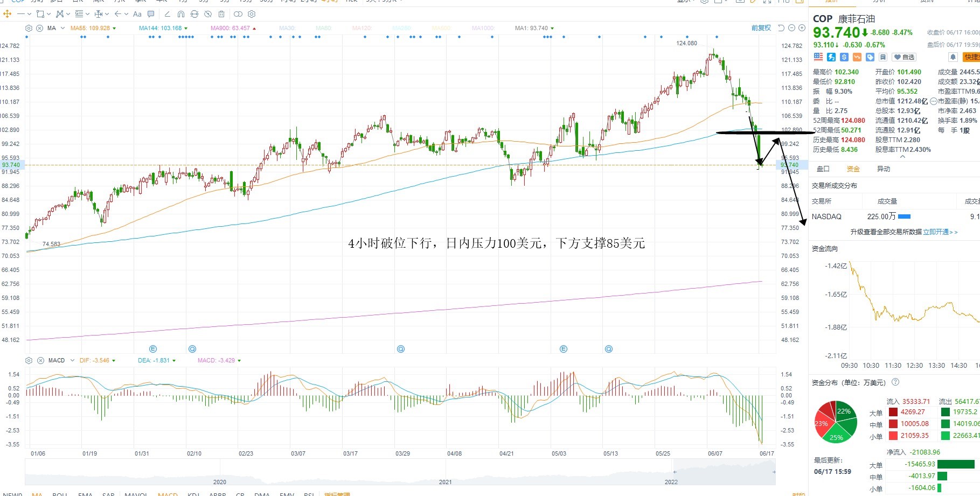Open drawing toolbar settings gear
980x496 pixels.
pos(252,14)
